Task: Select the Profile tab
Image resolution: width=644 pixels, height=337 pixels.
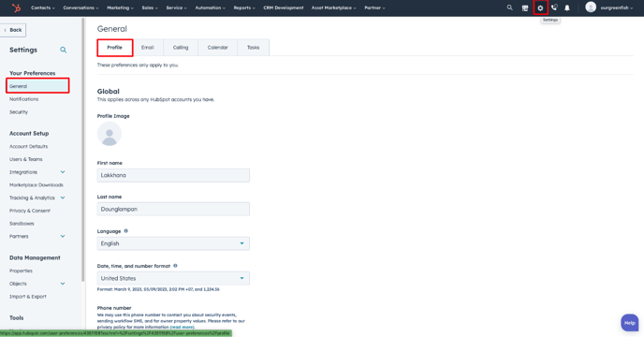Action: click(114, 48)
